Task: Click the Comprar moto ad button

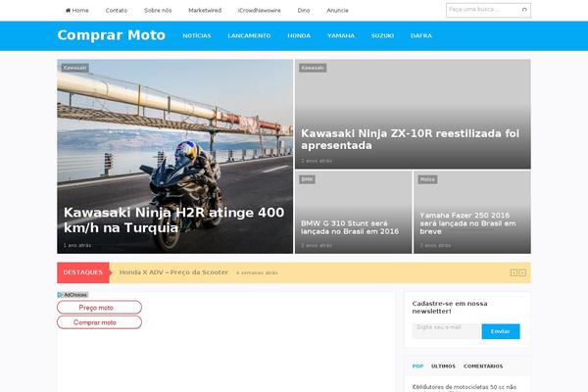Action: (99, 322)
